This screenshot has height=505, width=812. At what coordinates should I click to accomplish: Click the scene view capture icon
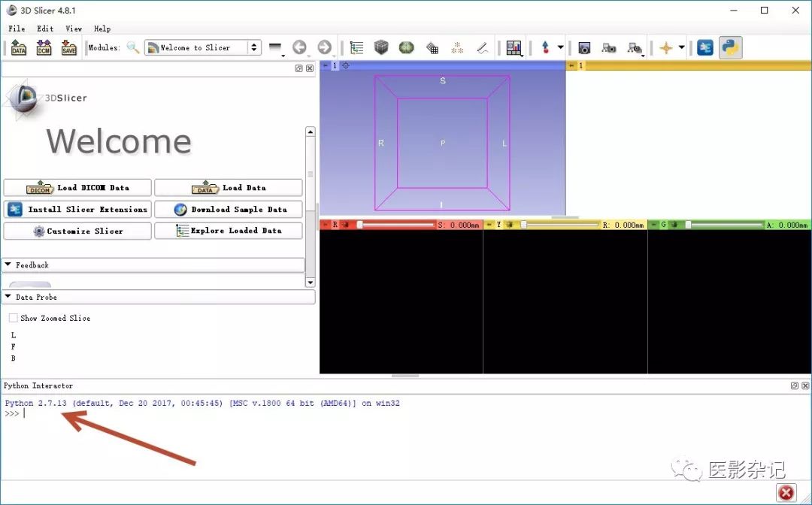[x=609, y=48]
